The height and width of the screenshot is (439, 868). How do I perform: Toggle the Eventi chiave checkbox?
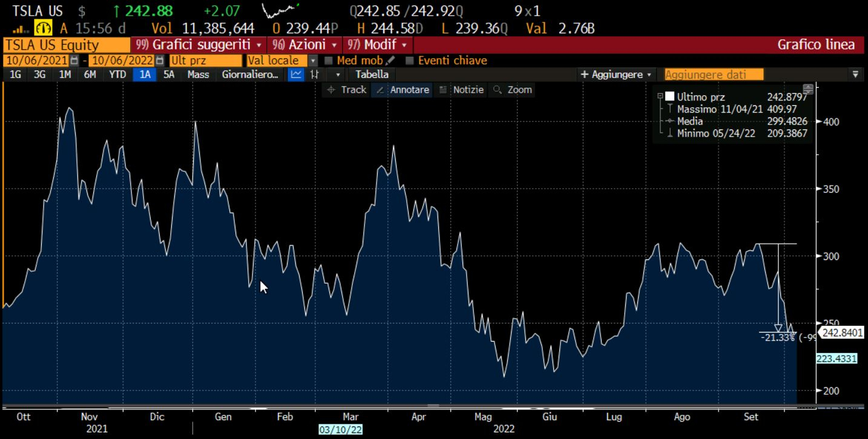pos(410,60)
